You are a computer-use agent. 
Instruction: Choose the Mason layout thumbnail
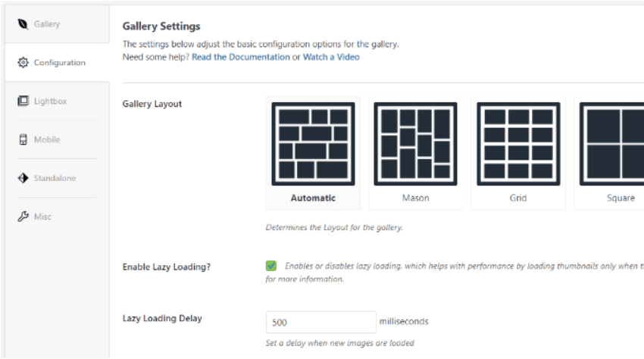tap(415, 144)
